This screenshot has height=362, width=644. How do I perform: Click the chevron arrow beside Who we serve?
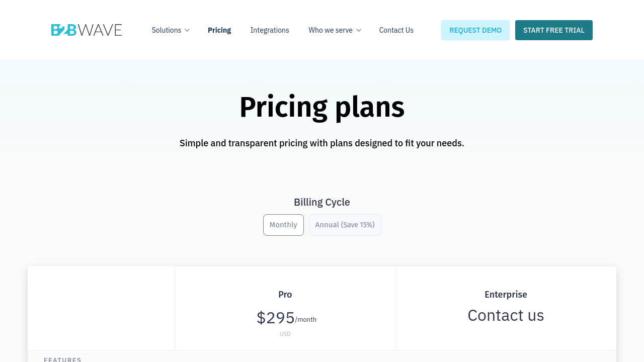359,30
